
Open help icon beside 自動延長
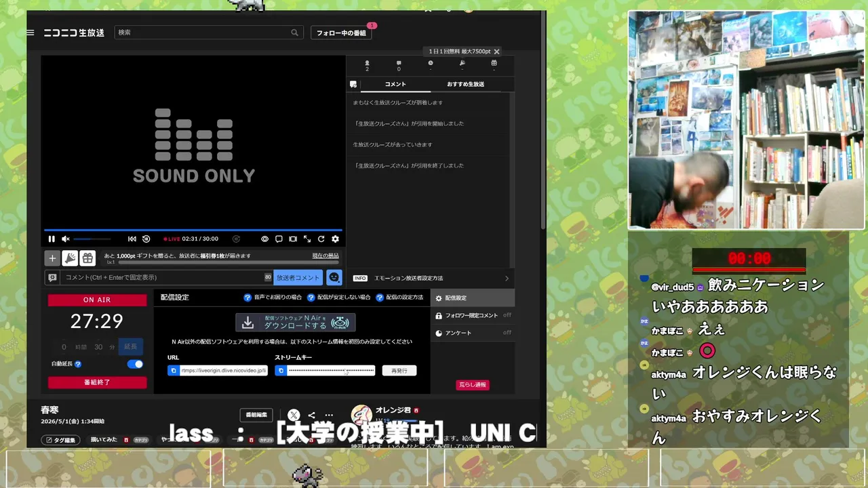pos(78,364)
